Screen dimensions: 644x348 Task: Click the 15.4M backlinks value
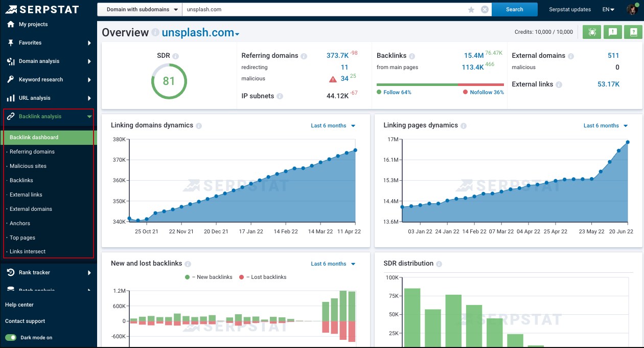pos(474,55)
